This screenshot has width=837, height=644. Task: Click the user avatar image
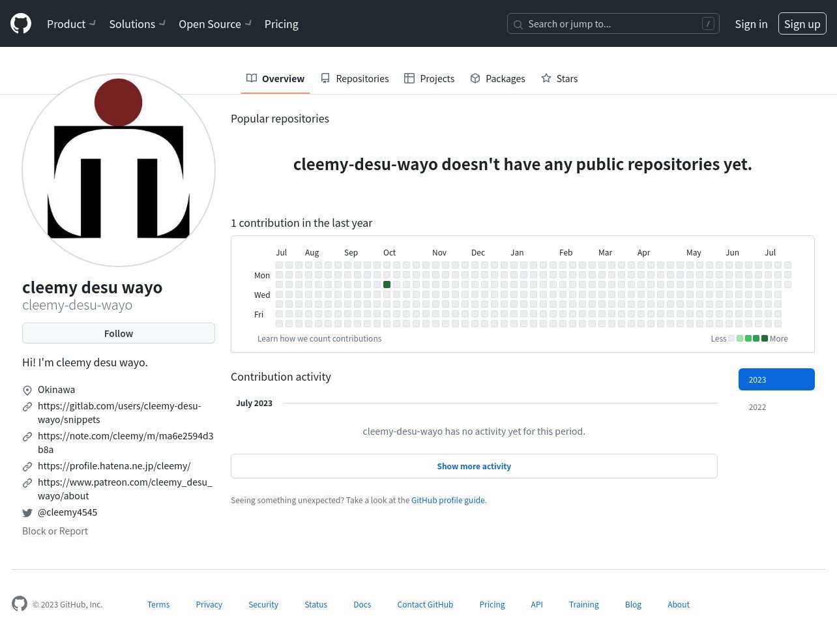119,170
